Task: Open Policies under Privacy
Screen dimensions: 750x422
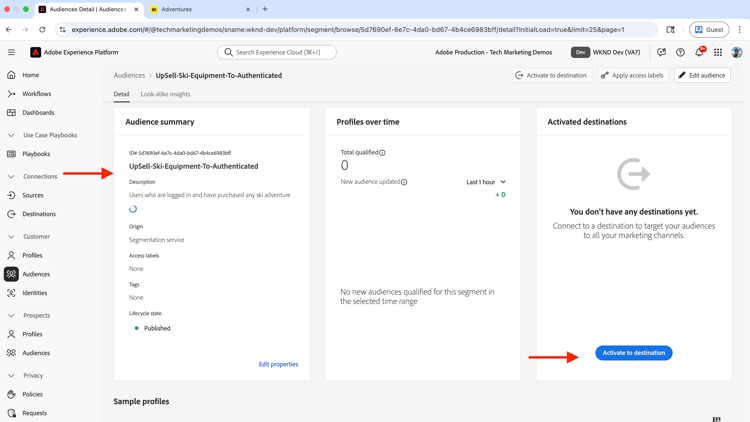Action: click(x=32, y=394)
